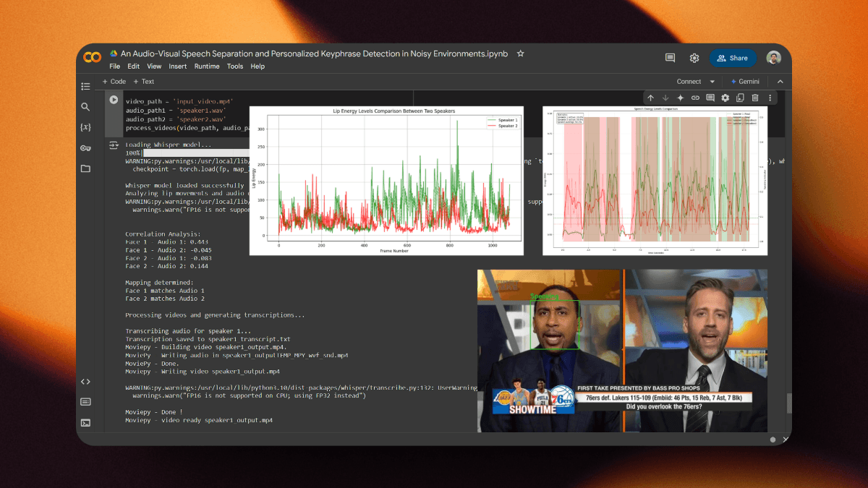The image size is (868, 488).
Task: Open Files folder in left sidebar
Action: coord(85,168)
